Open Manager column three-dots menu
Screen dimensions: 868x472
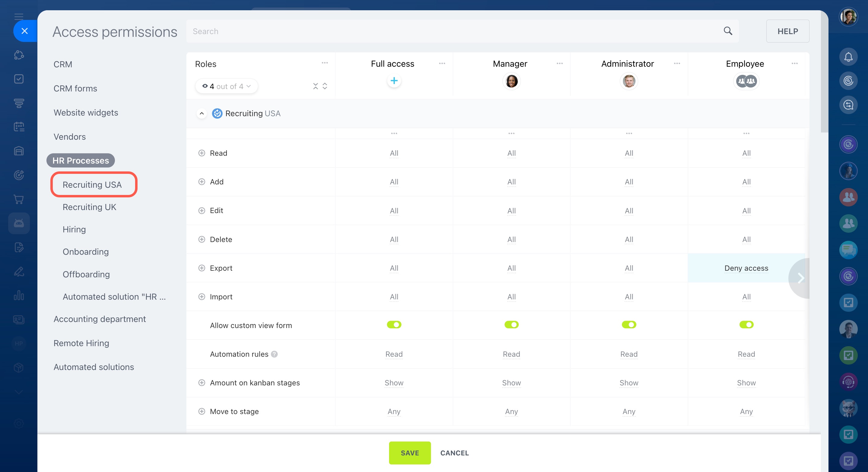click(x=559, y=63)
